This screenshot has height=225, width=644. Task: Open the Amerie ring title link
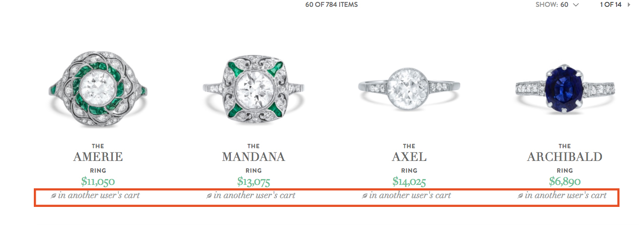pos(98,157)
